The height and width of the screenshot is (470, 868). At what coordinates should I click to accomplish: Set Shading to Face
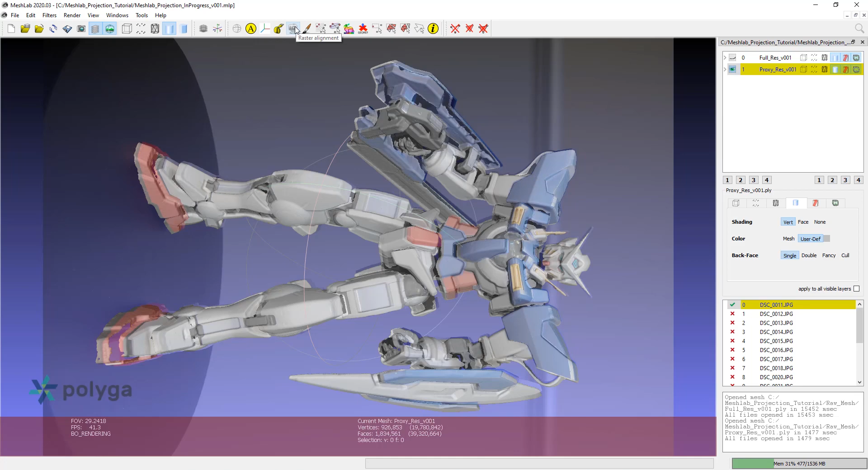(803, 222)
